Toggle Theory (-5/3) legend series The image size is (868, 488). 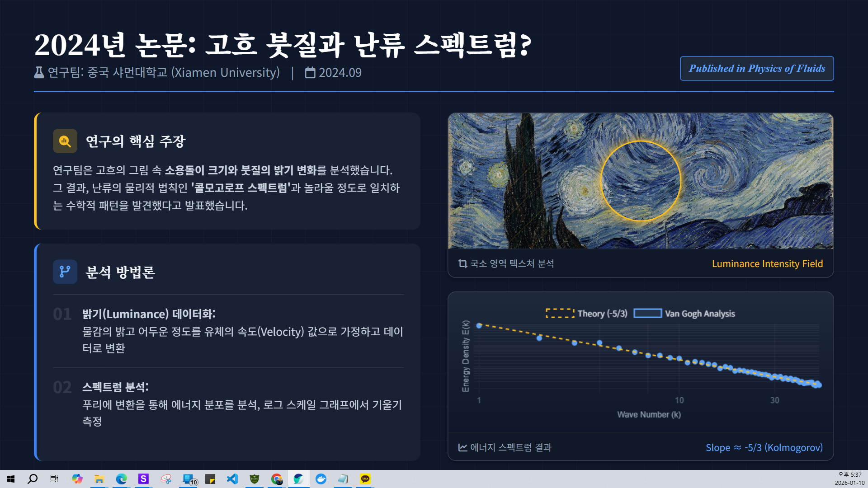[586, 314]
